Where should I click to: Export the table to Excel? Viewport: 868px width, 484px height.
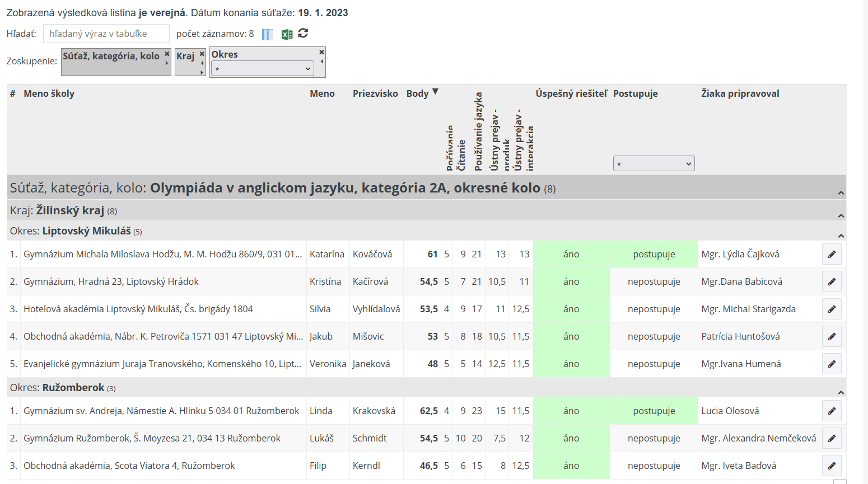click(x=287, y=34)
